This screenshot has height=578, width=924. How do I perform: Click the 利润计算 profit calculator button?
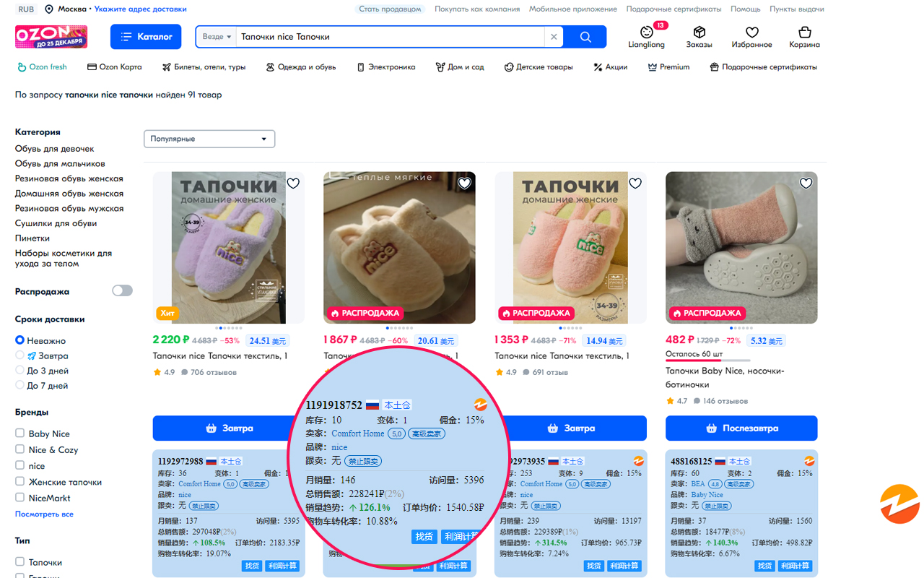pyautogui.click(x=794, y=566)
